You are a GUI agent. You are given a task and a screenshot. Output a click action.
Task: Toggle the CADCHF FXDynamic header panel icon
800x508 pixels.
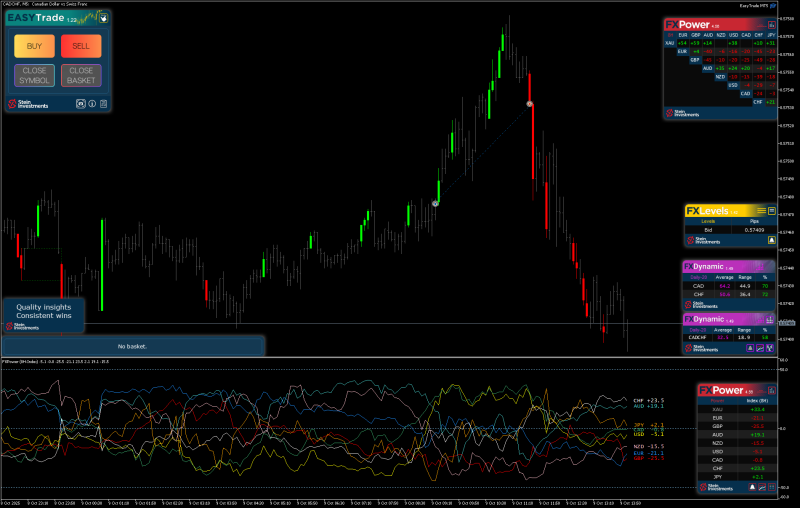tap(769, 320)
